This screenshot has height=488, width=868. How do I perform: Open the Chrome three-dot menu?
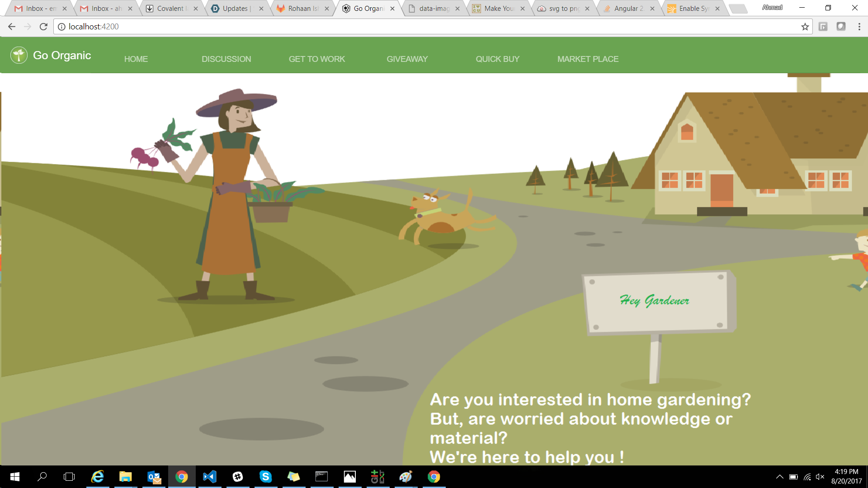tap(859, 27)
